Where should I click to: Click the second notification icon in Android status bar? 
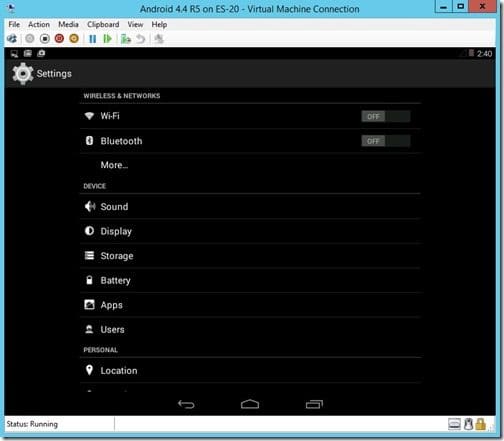point(28,53)
